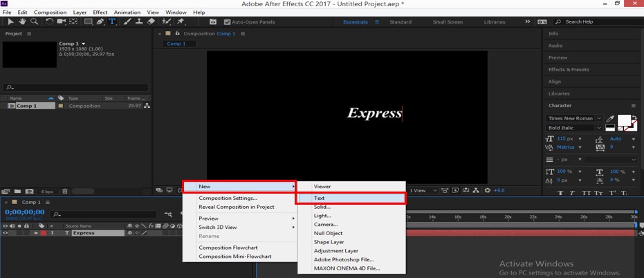Click the Faux Bold T button
The image size is (644, 278).
[x=560, y=192]
